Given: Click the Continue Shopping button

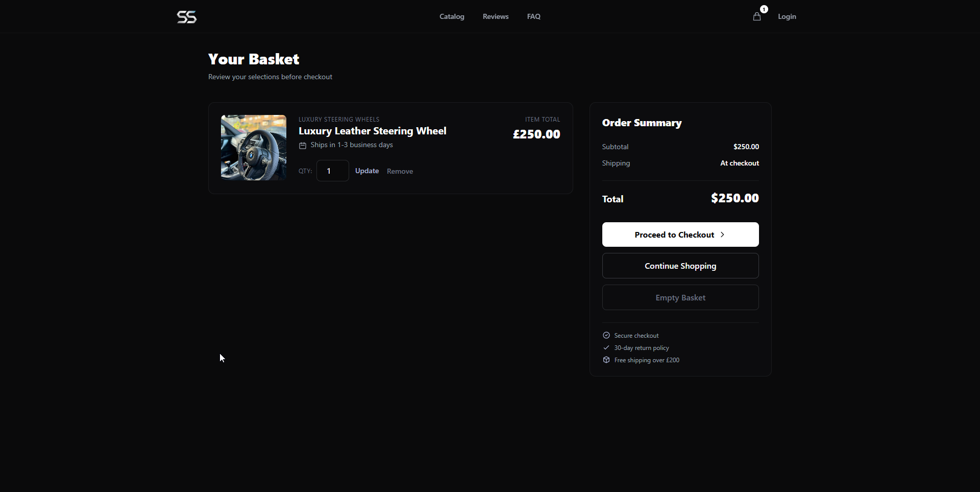Looking at the screenshot, I should coord(680,266).
